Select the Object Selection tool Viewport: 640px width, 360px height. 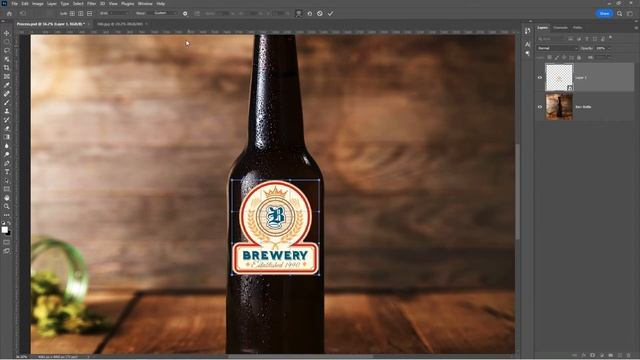[7, 59]
